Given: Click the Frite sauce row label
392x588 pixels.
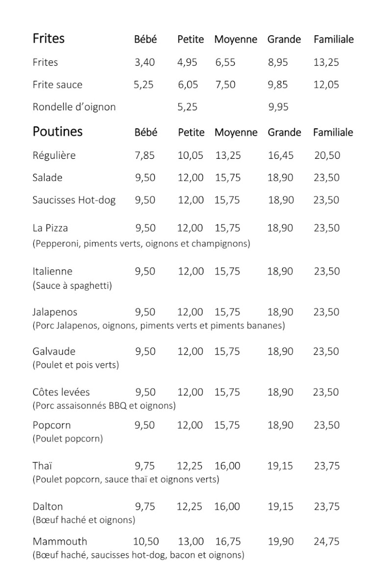Looking at the screenshot, I should pos(57,85).
